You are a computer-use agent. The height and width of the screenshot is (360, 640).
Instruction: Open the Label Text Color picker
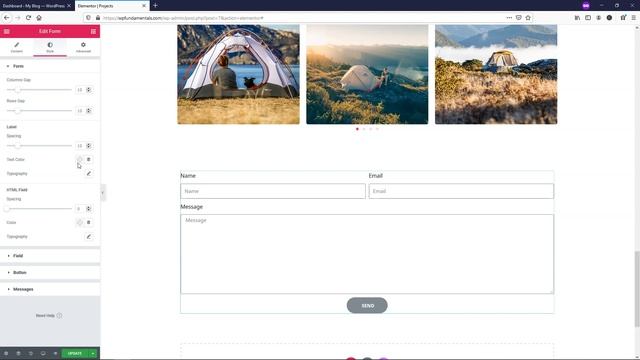(80, 160)
